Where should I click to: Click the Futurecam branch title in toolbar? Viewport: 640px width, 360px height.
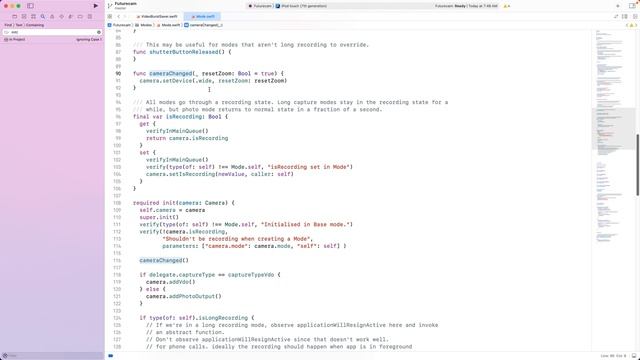point(125,5)
